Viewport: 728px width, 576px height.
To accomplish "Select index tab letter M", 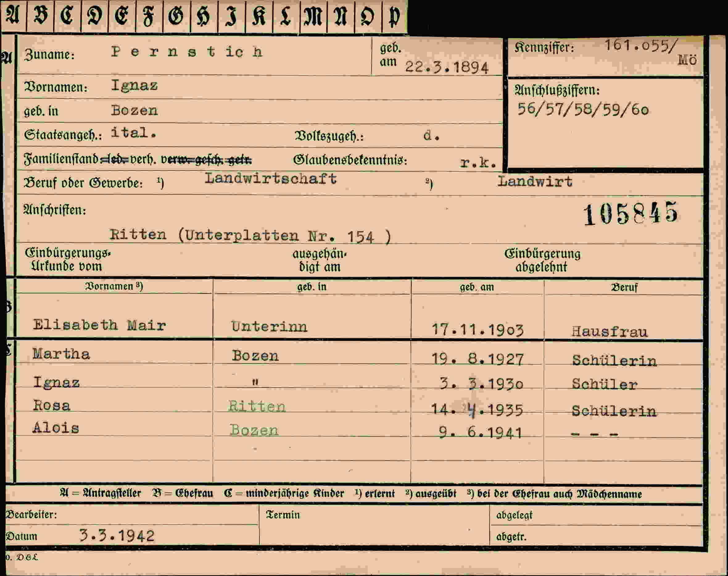I will (313, 16).
